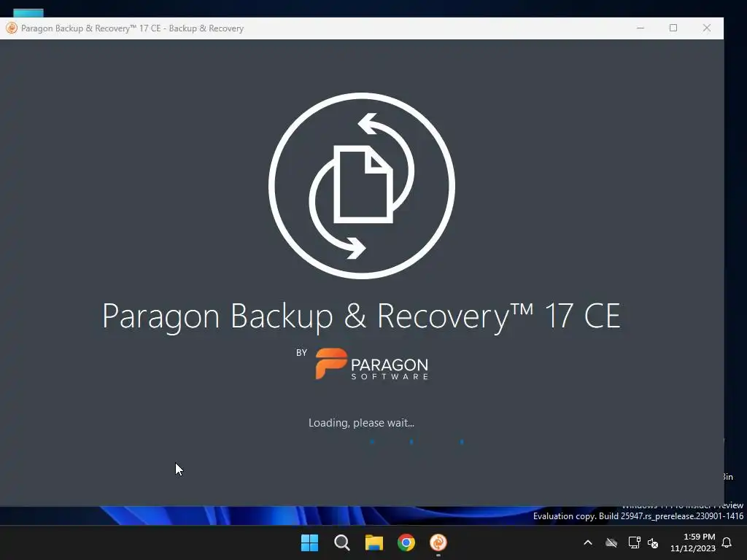
Task: Close the Paragon Backup & Recovery window
Action: (x=707, y=28)
